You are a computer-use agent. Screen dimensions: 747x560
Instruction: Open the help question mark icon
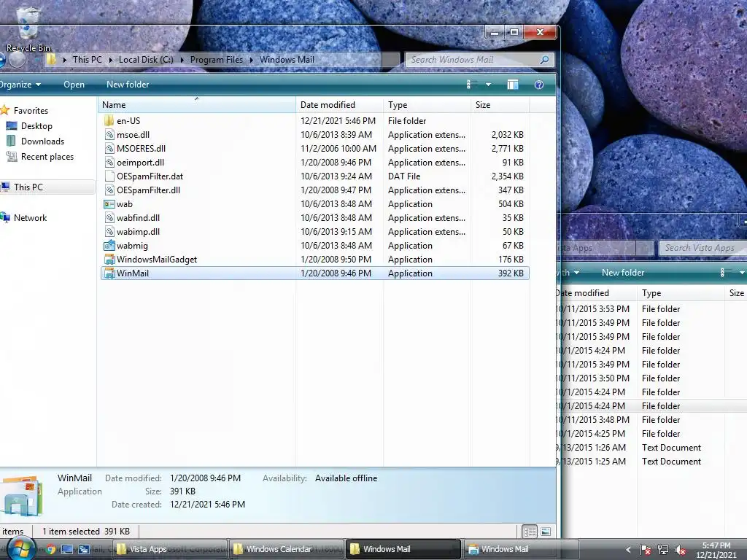pyautogui.click(x=539, y=85)
